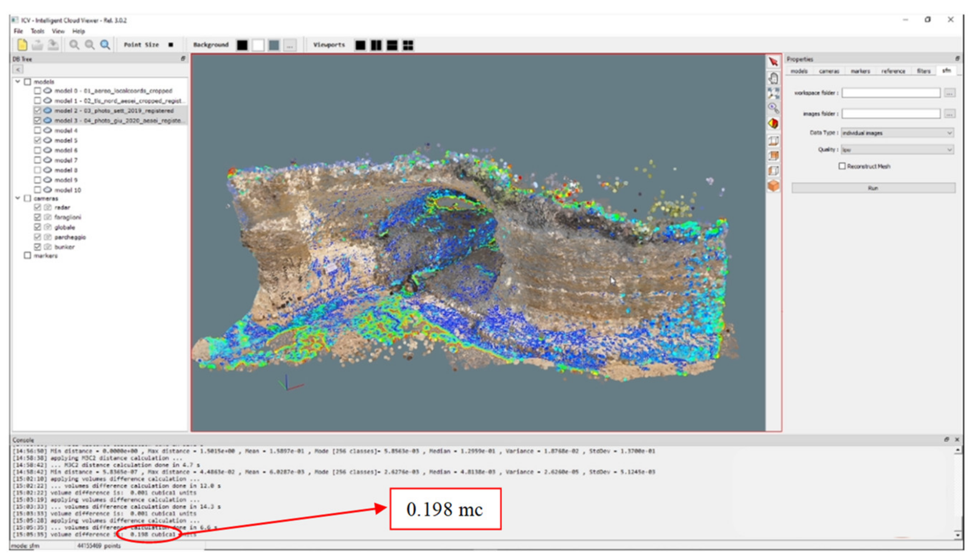Image resolution: width=972 pixels, height=560 pixels.
Task: Browse for the workspace folder
Action: point(950,93)
